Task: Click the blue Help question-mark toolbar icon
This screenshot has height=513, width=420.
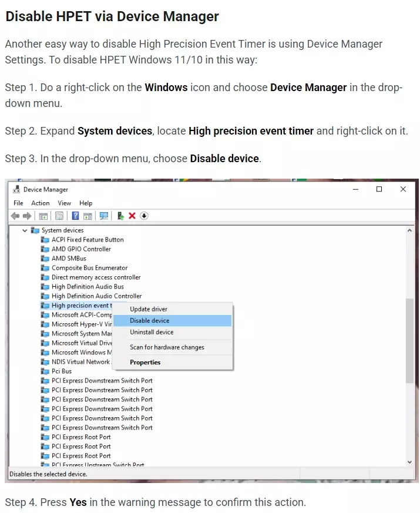Action: pyautogui.click(x=76, y=216)
